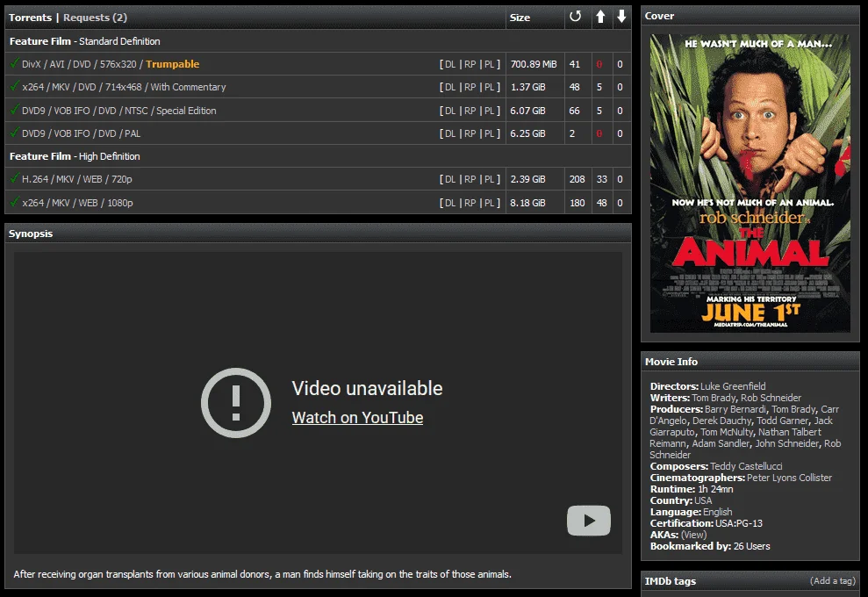Click the Feature Film - High Definition heading
868x597 pixels.
pos(75,156)
